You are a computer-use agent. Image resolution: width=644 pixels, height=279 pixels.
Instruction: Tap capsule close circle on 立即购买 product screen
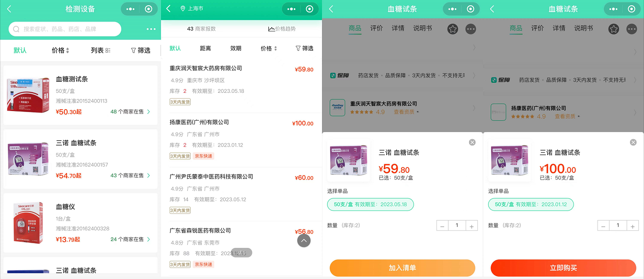pos(632,9)
